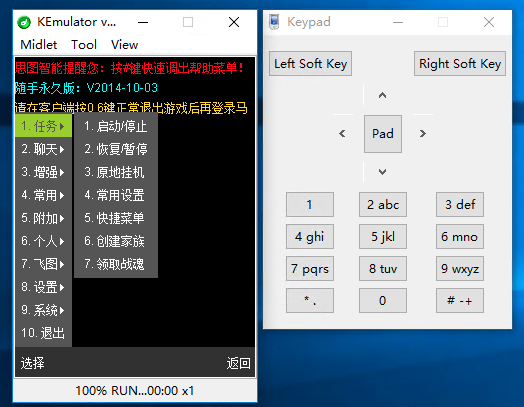Click the 2 abc key
Image resolution: width=524 pixels, height=407 pixels.
coord(383,205)
